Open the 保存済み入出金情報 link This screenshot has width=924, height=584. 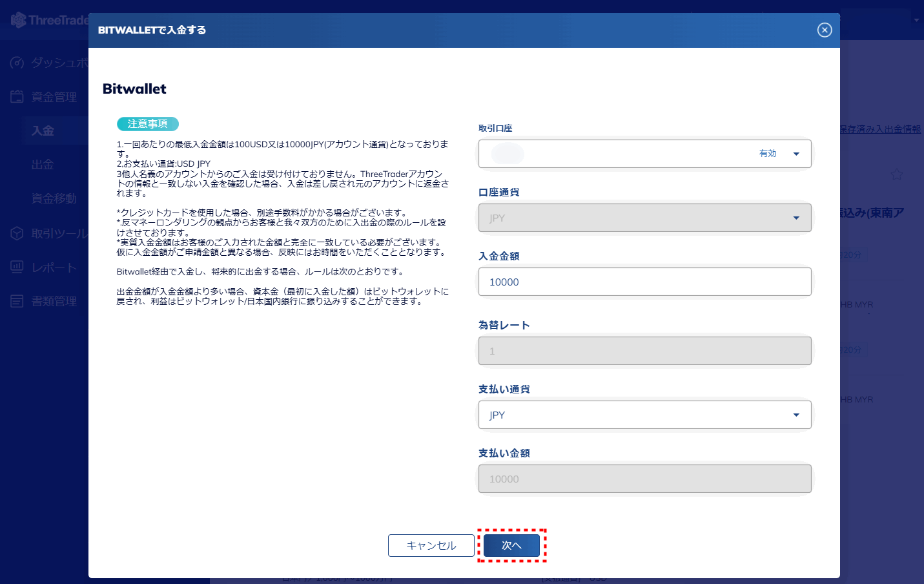coord(881,129)
